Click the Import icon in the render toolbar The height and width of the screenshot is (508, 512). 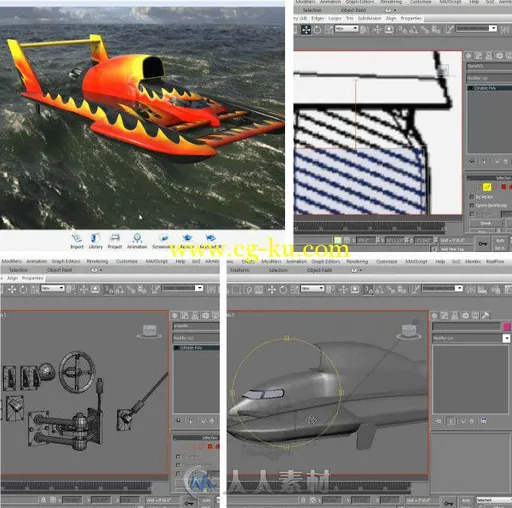click(x=77, y=241)
